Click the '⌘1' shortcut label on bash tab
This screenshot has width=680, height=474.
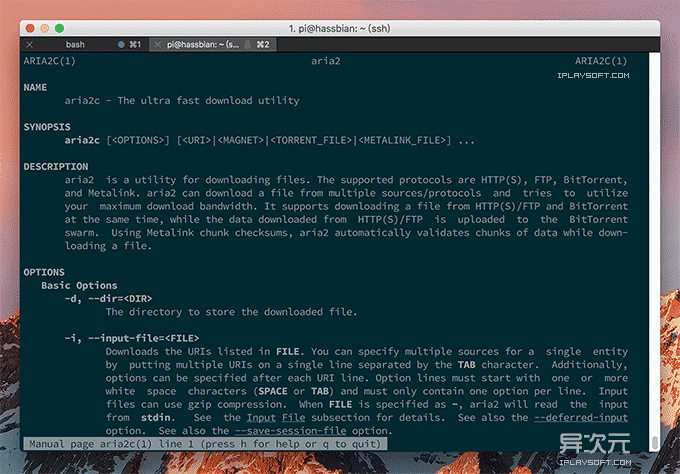135,44
